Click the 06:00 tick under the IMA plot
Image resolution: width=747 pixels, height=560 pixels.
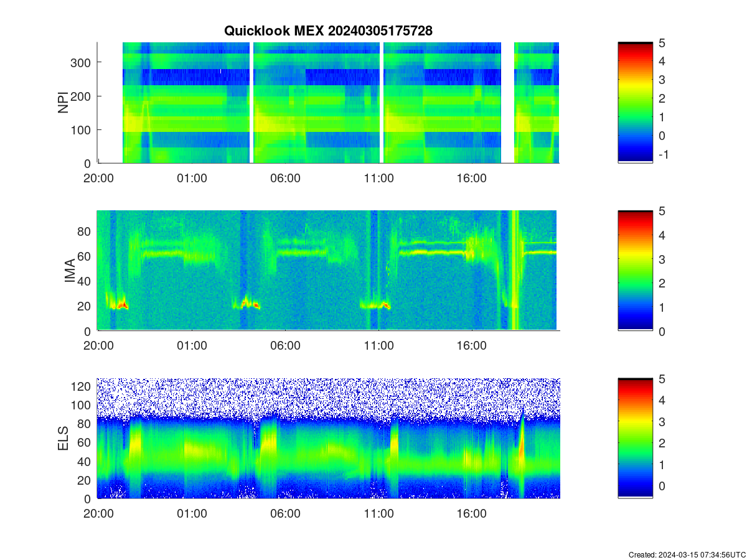coord(285,346)
